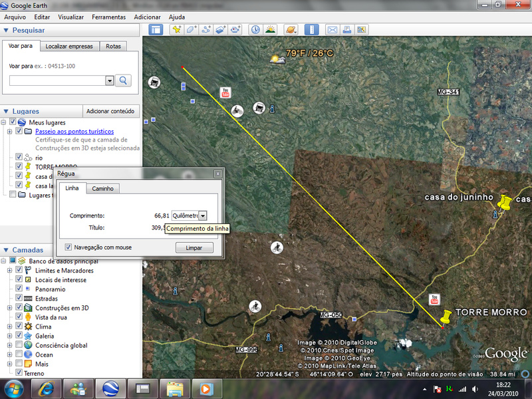Add an image overlay from the toolbar
Viewport: 532px width, 399px height.
pyautogui.click(x=221, y=30)
